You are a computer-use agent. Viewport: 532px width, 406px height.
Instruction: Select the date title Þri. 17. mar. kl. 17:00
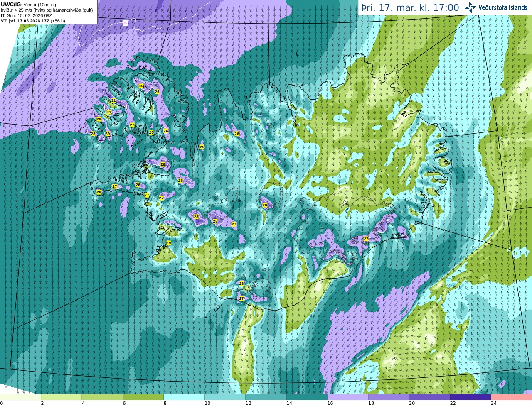click(x=410, y=7)
